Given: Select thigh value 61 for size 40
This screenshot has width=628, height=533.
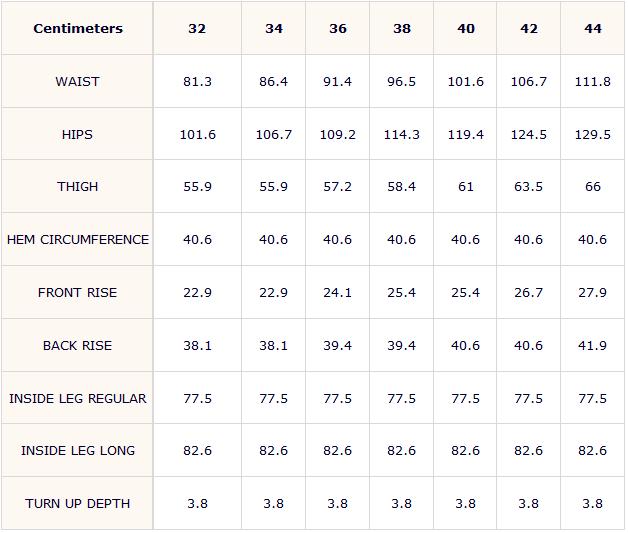Looking at the screenshot, I should (x=465, y=186).
